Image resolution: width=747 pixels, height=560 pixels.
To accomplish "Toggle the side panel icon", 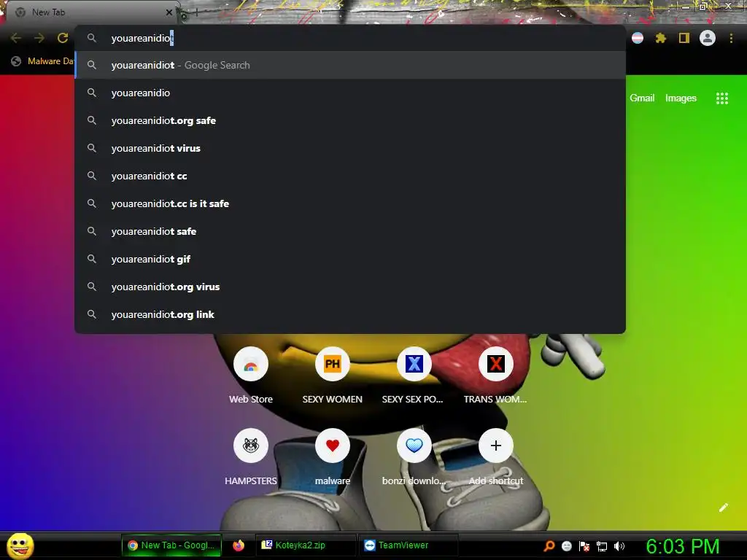I will click(684, 38).
